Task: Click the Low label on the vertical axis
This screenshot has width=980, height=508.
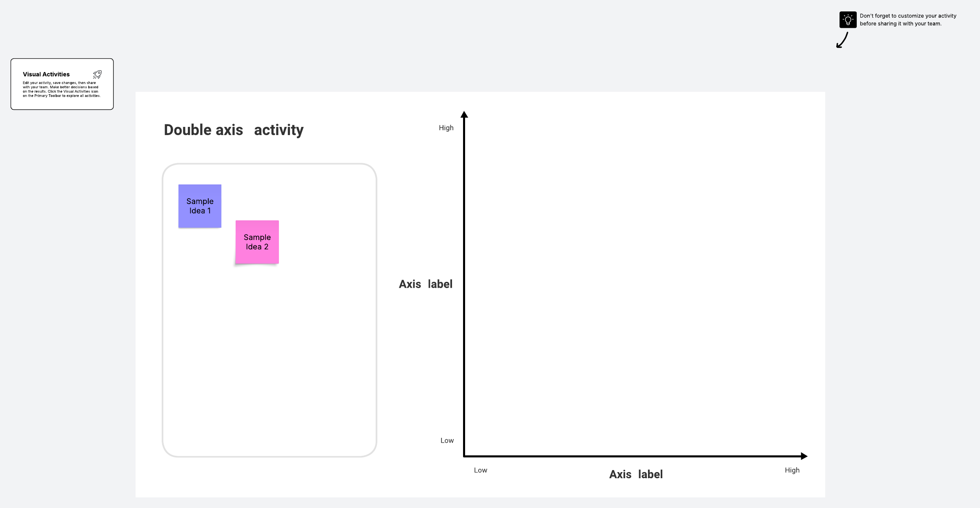Action: point(447,440)
